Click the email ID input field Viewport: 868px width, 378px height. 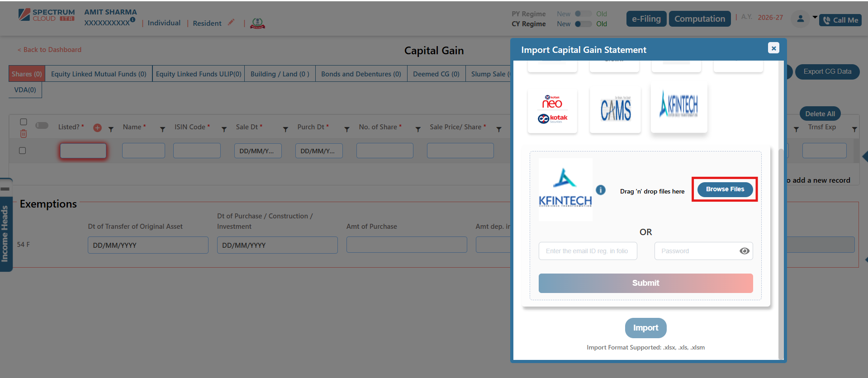588,251
